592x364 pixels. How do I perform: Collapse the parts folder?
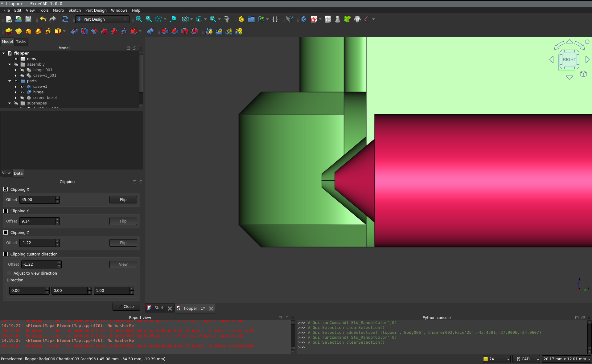tap(10, 81)
